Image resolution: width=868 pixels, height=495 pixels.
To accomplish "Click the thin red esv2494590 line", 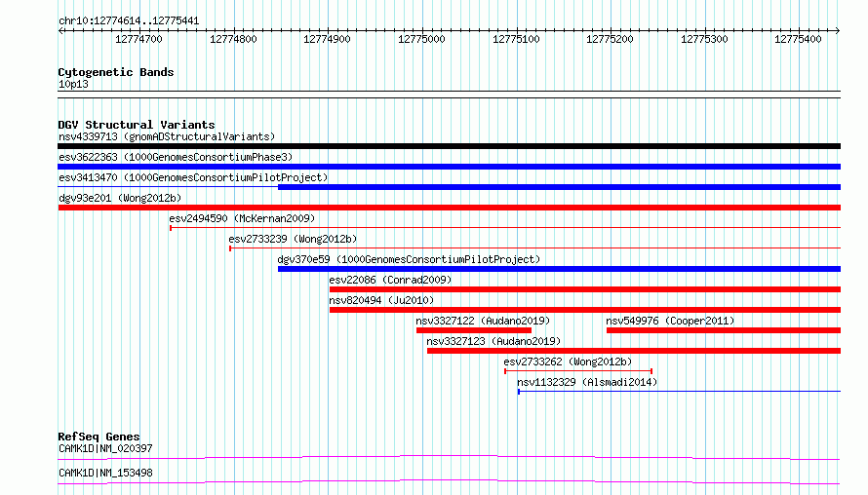I will point(505,228).
